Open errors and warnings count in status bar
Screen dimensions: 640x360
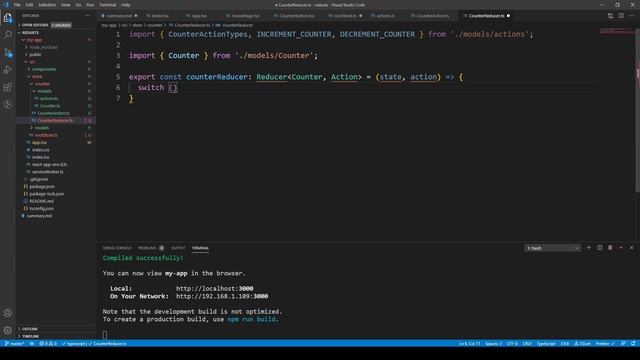(x=48, y=344)
